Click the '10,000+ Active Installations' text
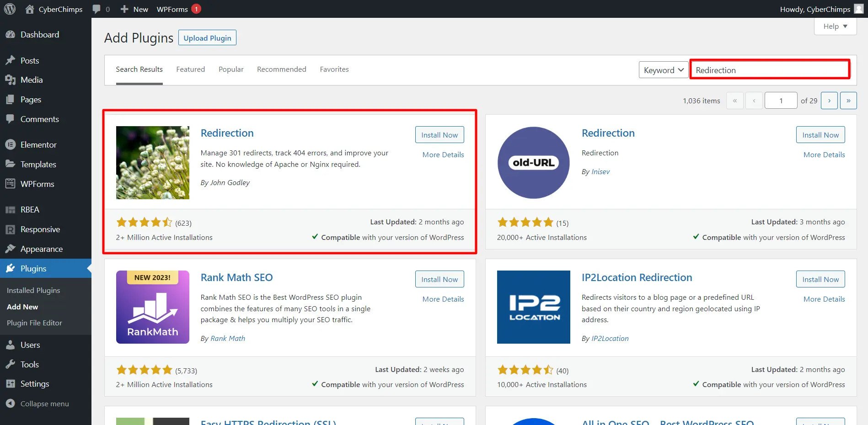This screenshot has width=868, height=425. pos(542,385)
